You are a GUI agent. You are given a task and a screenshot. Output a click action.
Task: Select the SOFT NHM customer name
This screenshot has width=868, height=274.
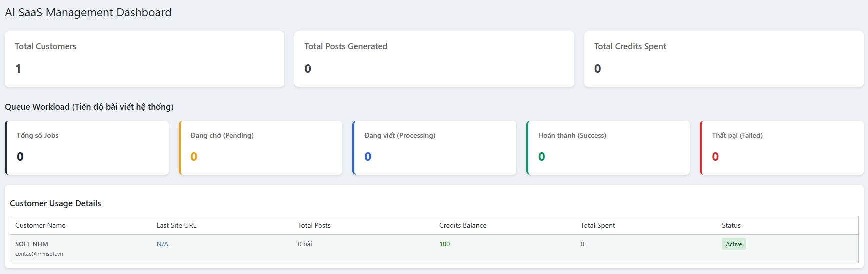tap(32, 244)
